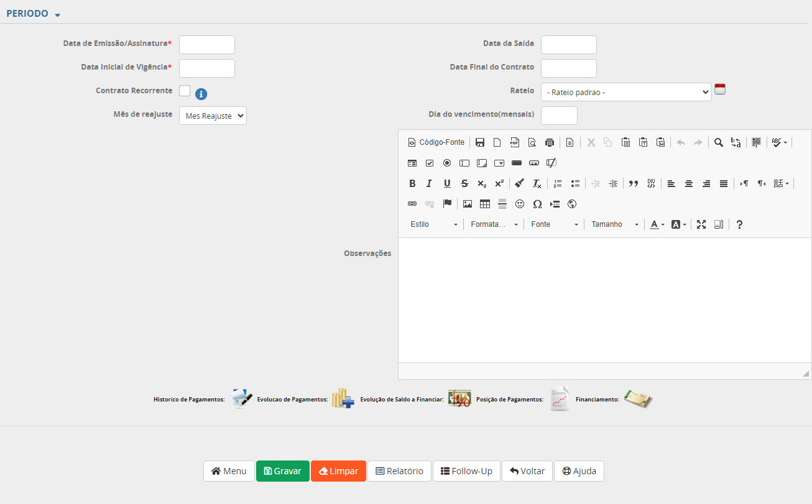Open the Evolucao de Pagamentos coins icon
Screen dimensions: 812x504
(343, 398)
